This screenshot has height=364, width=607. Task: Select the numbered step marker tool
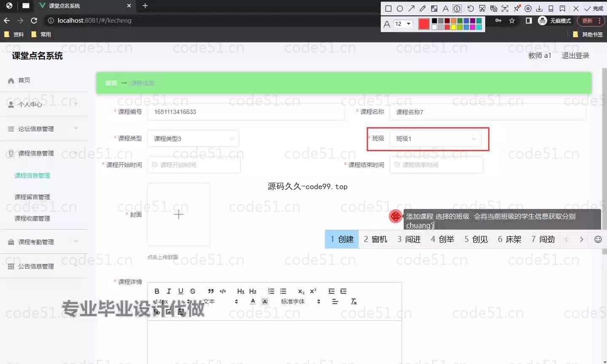point(457,8)
